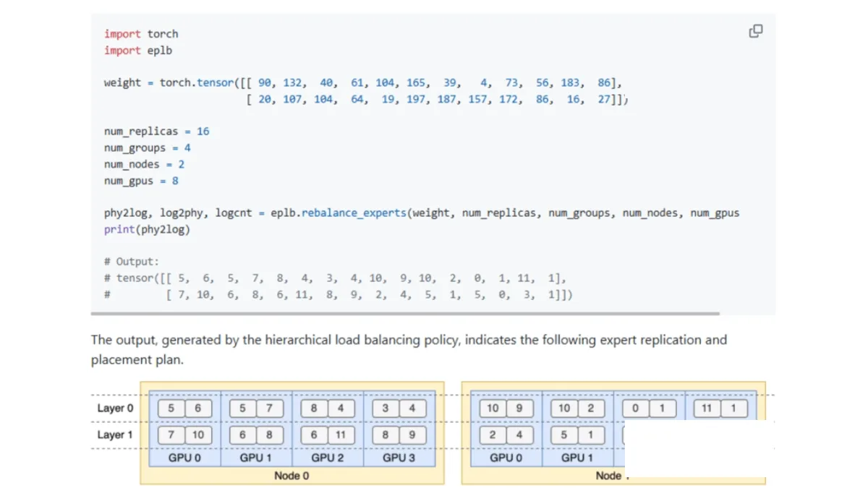The image size is (868, 488).
Task: Click the "Node 0" label under the diagram
Action: point(292,476)
